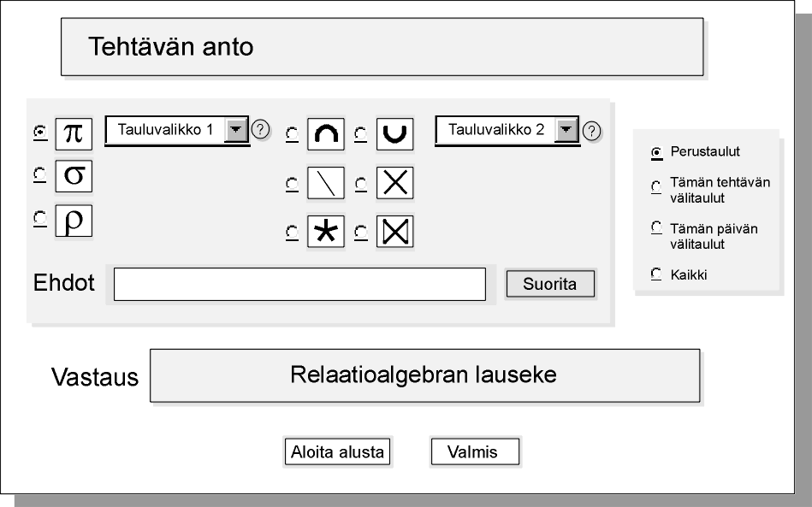Select the projection pi operator icon
Viewport: 812px width, 507px height.
tap(74, 134)
